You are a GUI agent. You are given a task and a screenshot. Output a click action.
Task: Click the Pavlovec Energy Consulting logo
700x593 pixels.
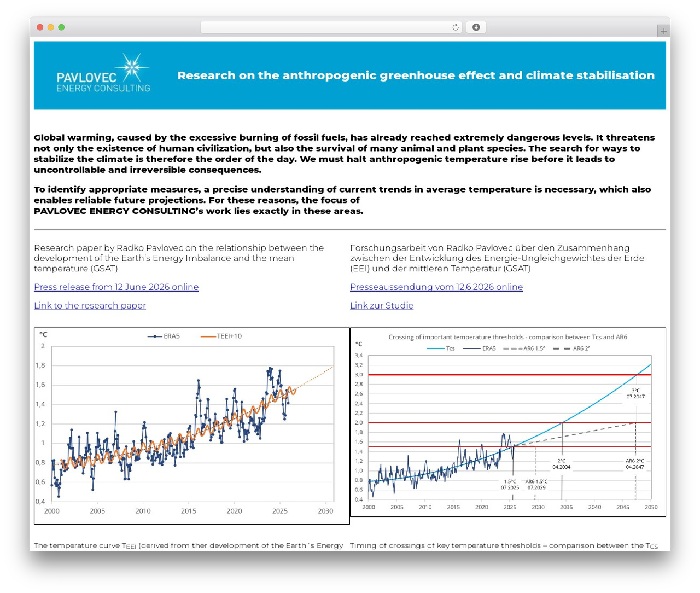103,73
